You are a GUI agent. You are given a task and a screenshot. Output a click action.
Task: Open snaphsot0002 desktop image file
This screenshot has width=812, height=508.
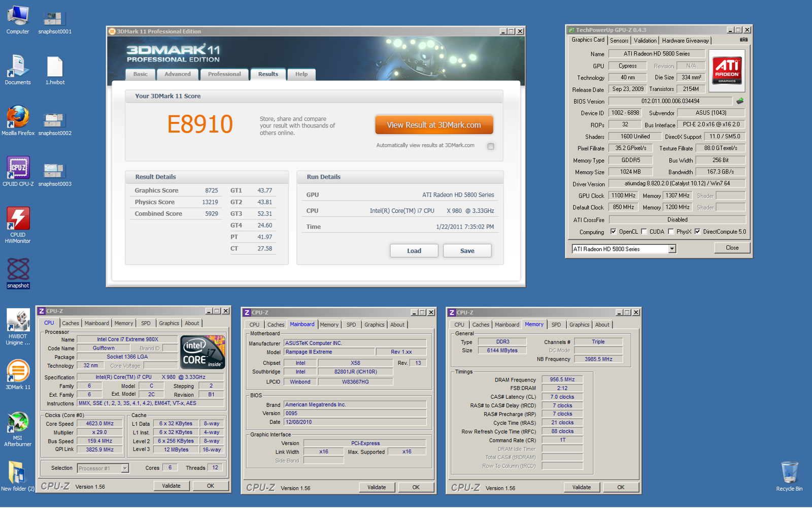coord(54,123)
